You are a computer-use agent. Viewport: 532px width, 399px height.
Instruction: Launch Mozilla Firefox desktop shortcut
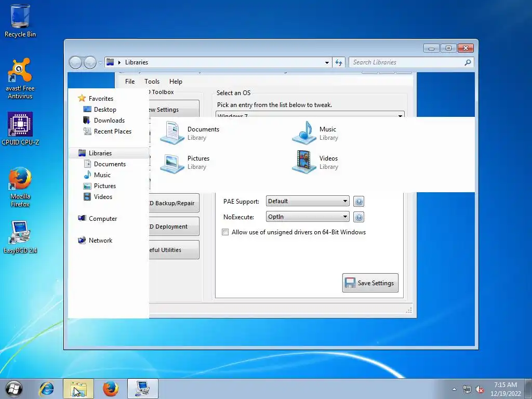(x=20, y=187)
